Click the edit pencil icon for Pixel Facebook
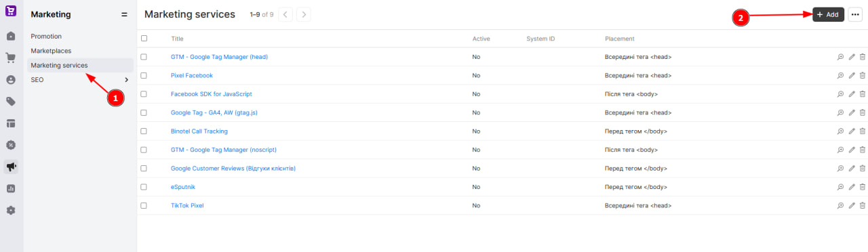This screenshot has width=868, height=252. tap(852, 75)
